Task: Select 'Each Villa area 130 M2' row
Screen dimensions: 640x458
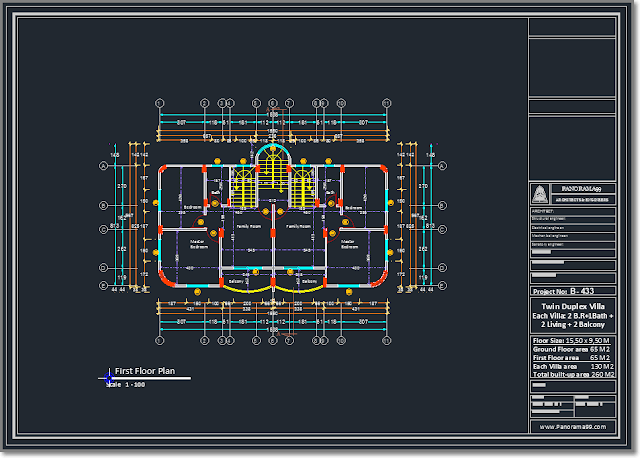Action: 573,367
